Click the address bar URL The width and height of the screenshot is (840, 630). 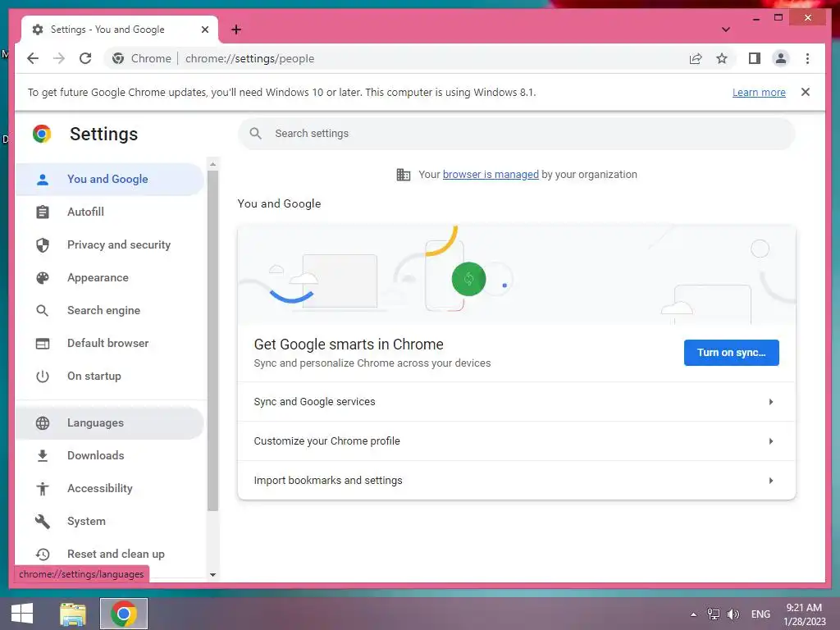[249, 58]
